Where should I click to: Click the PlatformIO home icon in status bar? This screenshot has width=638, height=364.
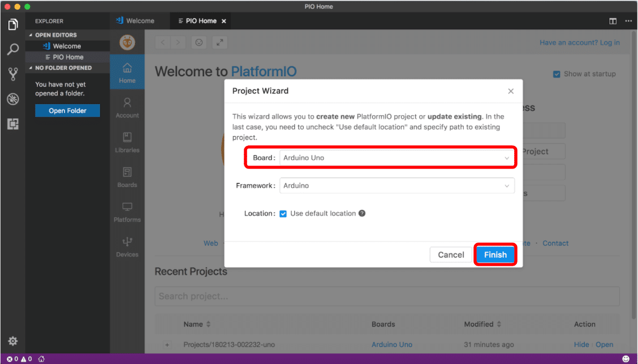[41, 359]
